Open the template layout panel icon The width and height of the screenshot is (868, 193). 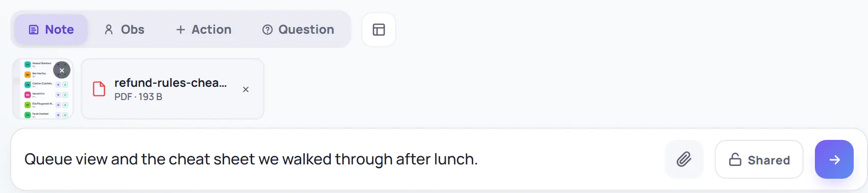(x=379, y=30)
